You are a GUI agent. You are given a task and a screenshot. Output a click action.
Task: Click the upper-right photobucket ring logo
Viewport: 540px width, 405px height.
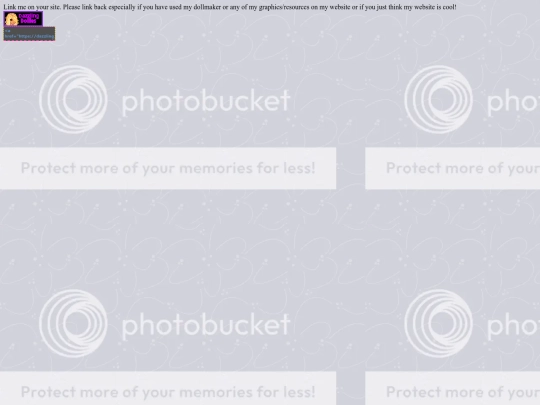pos(438,100)
